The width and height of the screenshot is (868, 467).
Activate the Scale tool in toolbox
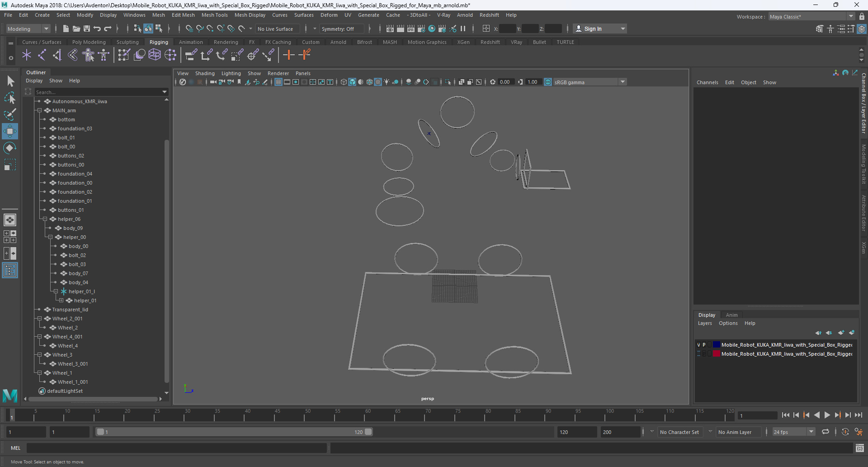pyautogui.click(x=10, y=165)
